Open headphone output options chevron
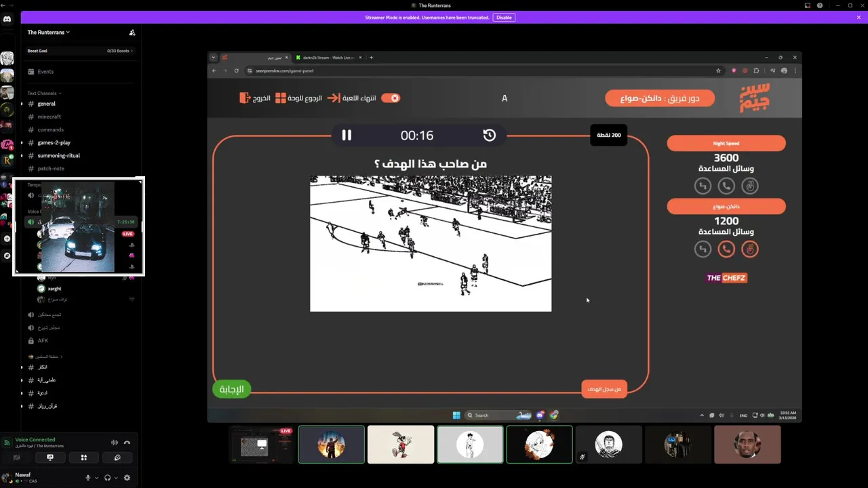 tap(116, 478)
